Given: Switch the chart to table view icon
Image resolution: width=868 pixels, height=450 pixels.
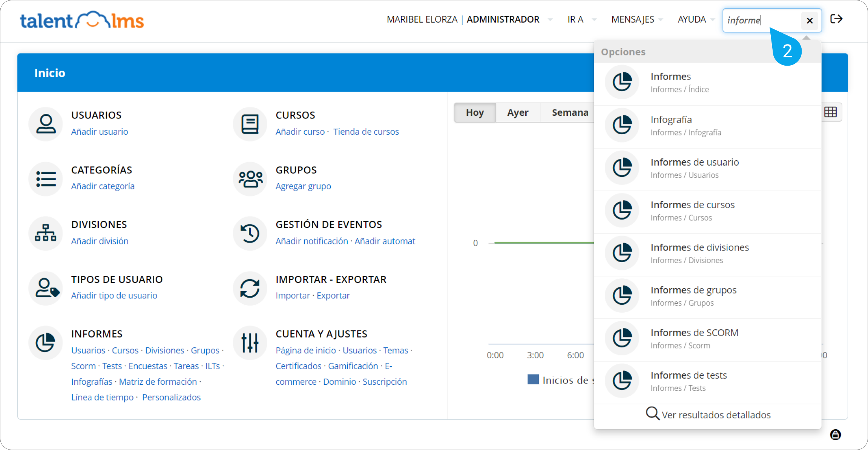Looking at the screenshot, I should click(x=830, y=112).
